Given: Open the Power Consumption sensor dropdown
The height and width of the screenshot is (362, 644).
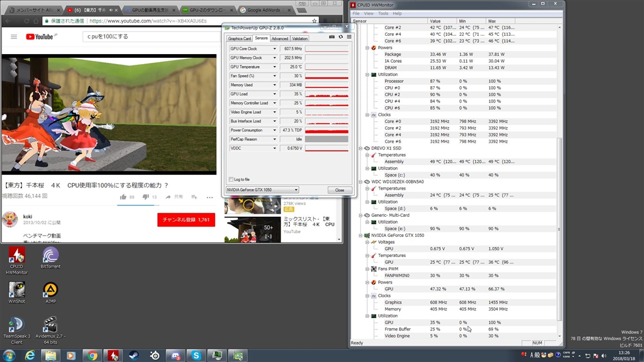Looking at the screenshot, I should (274, 130).
